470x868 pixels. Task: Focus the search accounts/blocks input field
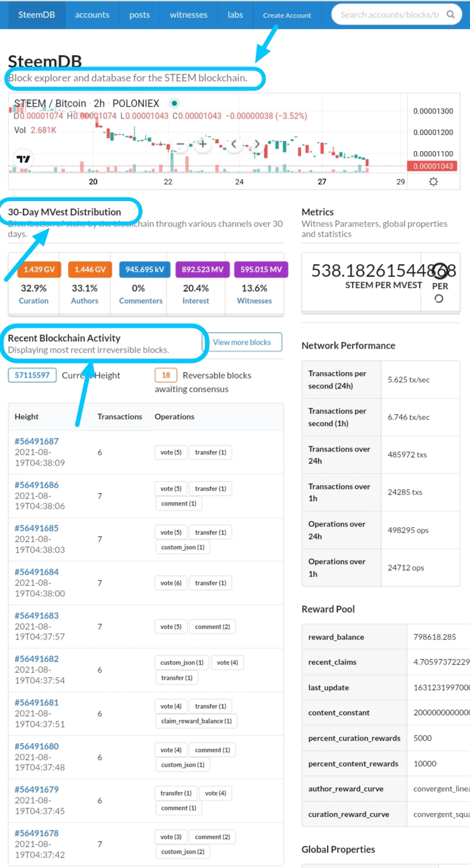tap(389, 15)
